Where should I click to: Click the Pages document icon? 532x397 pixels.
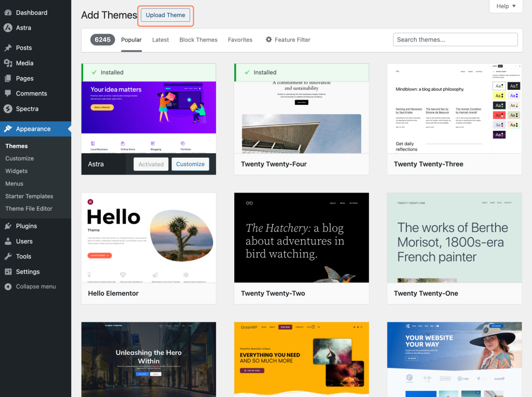pos(8,78)
